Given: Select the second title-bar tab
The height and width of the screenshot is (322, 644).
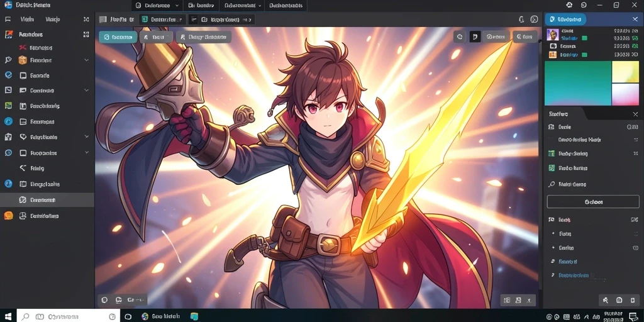Looking at the screenshot, I should 201,6.
